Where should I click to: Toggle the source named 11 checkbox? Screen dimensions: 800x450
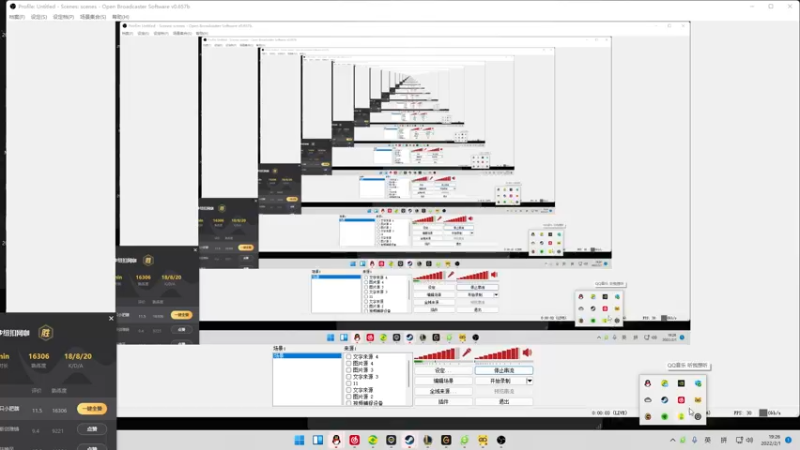349,383
